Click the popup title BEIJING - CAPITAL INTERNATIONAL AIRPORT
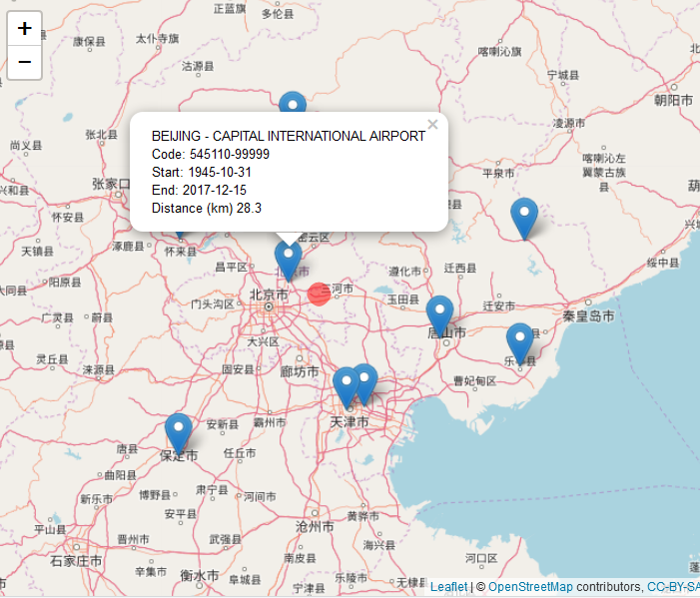The height and width of the screenshot is (598, 700). (288, 136)
